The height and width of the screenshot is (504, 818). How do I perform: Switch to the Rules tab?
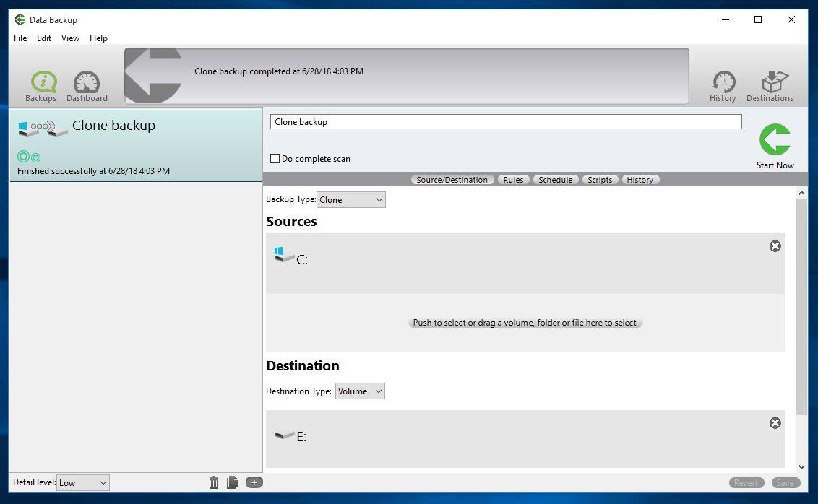pyautogui.click(x=513, y=180)
